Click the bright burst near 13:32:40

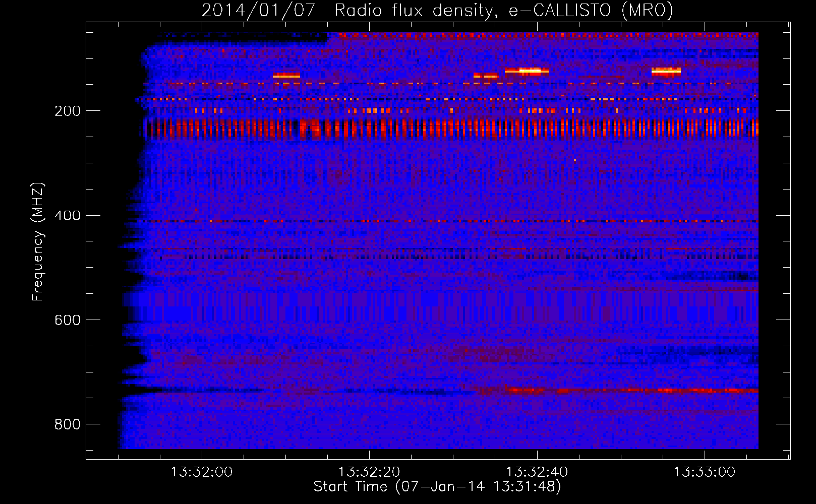pyautogui.click(x=527, y=71)
